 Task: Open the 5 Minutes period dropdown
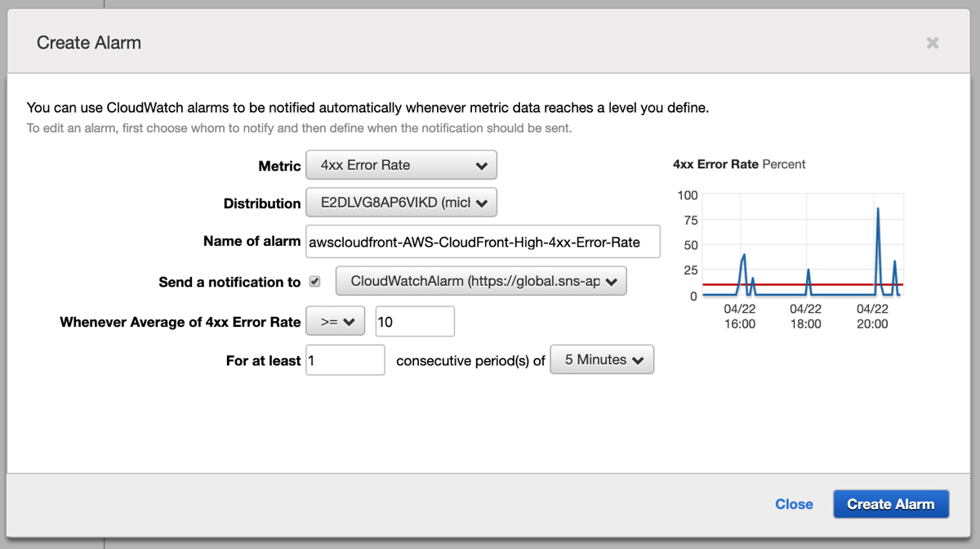pyautogui.click(x=602, y=359)
